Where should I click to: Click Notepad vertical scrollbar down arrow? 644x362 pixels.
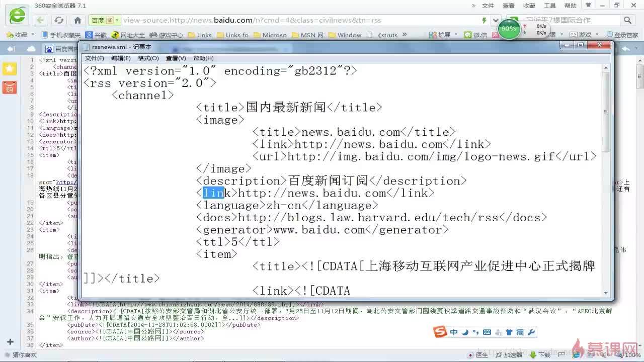[605, 292]
